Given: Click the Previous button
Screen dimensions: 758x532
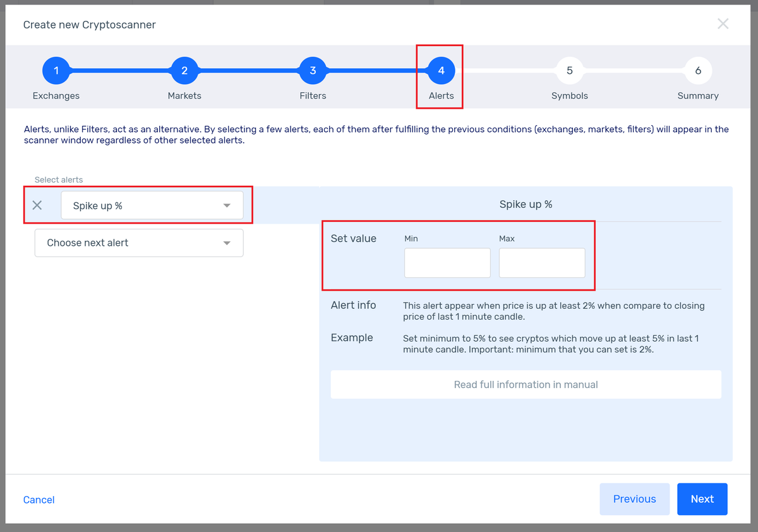Looking at the screenshot, I should click(634, 499).
